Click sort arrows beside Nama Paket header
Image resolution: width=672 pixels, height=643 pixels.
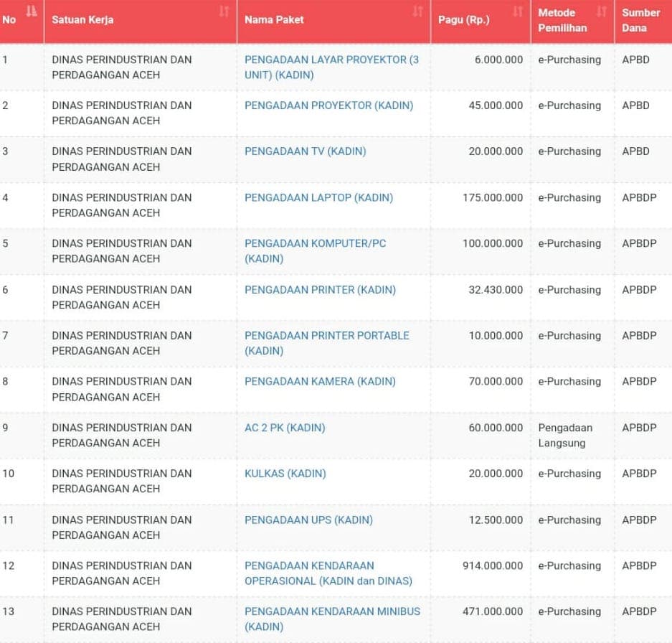point(417,11)
